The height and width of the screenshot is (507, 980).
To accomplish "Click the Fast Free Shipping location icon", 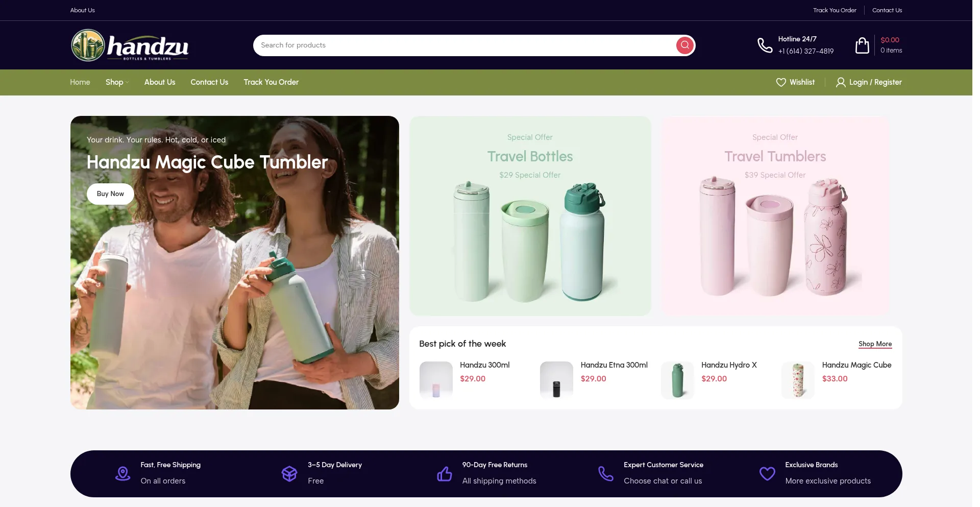I will [x=122, y=473].
